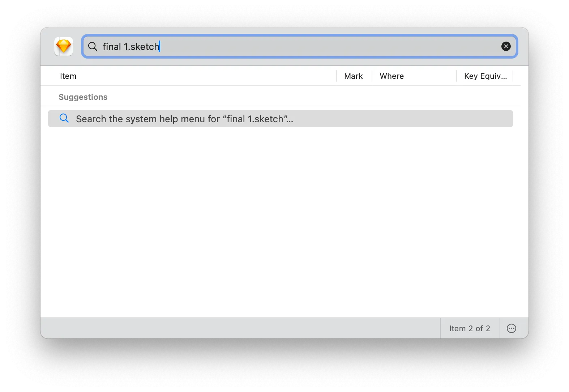This screenshot has width=569, height=392.
Task: Select "Search the system help menu" suggestion
Action: (281, 119)
